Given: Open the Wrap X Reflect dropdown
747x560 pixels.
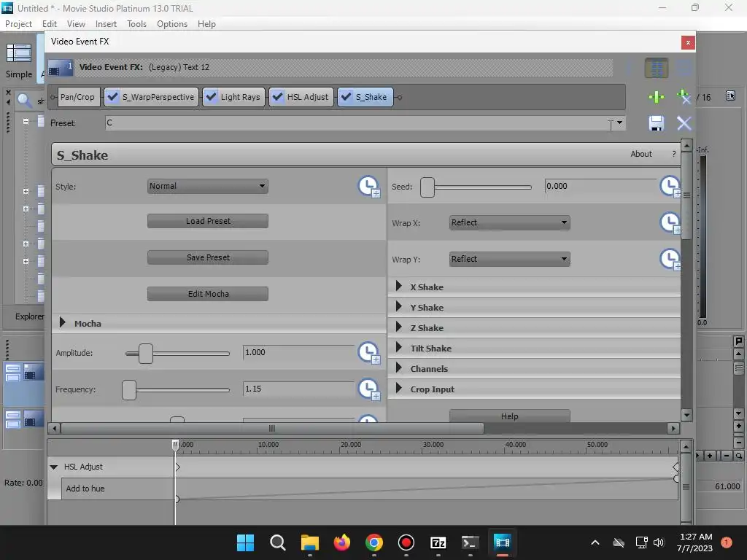Looking at the screenshot, I should [x=509, y=222].
